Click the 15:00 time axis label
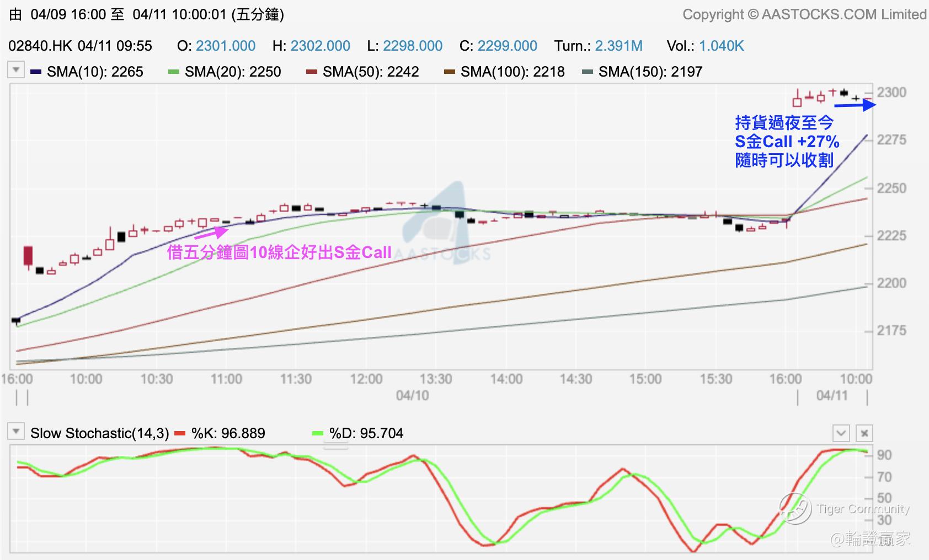The image size is (929, 560). click(645, 379)
